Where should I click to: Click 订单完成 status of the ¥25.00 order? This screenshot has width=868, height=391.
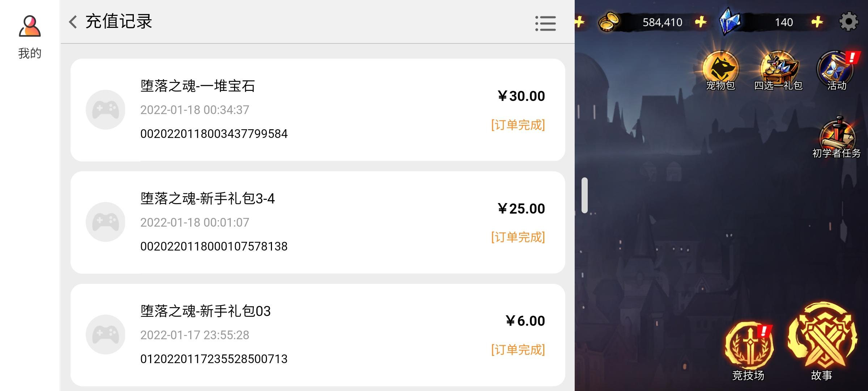coord(518,237)
